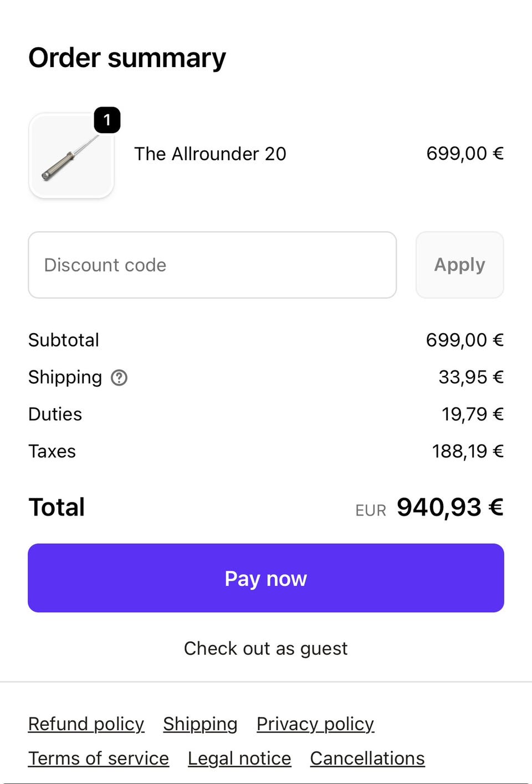The height and width of the screenshot is (784, 532).
Task: Open the Shipping policy link in the footer
Action: [x=200, y=724]
